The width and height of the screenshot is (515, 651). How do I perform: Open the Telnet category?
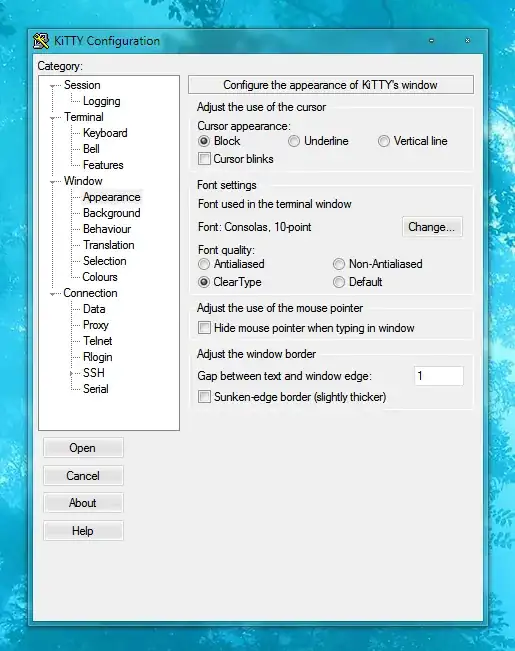pos(98,341)
